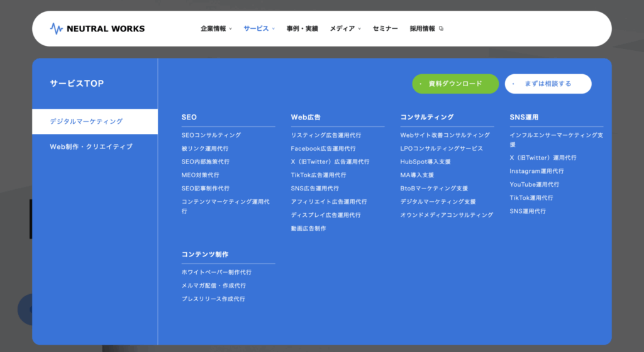Select the Web制作・クリエイティブ tab
Screen dimensions: 644x352
[91, 146]
